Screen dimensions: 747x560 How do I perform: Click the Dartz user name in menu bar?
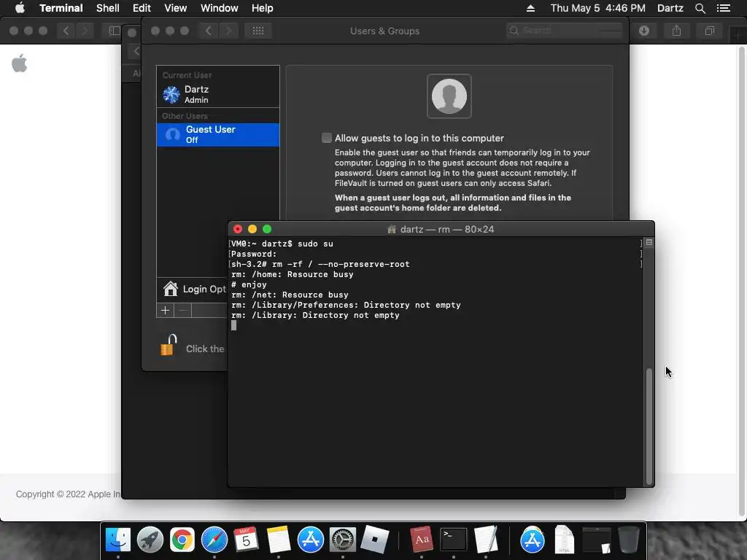coord(670,8)
